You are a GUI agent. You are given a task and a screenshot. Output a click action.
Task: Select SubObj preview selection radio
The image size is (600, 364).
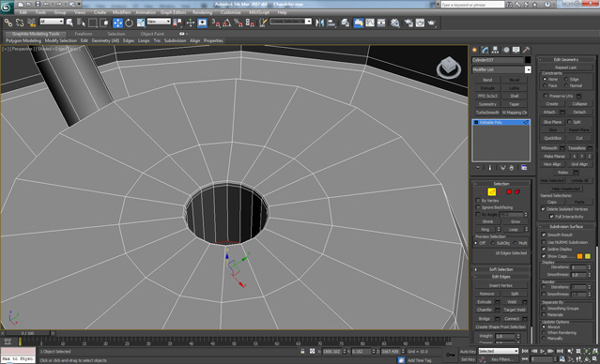coord(494,243)
